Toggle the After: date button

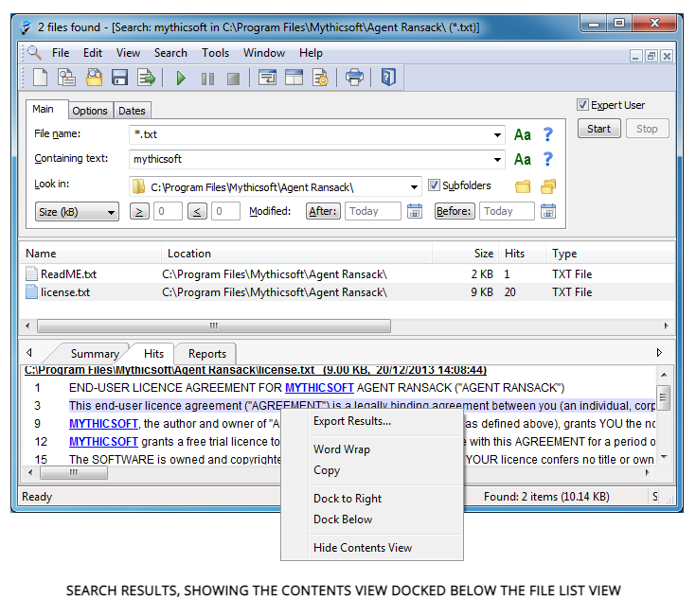click(323, 211)
